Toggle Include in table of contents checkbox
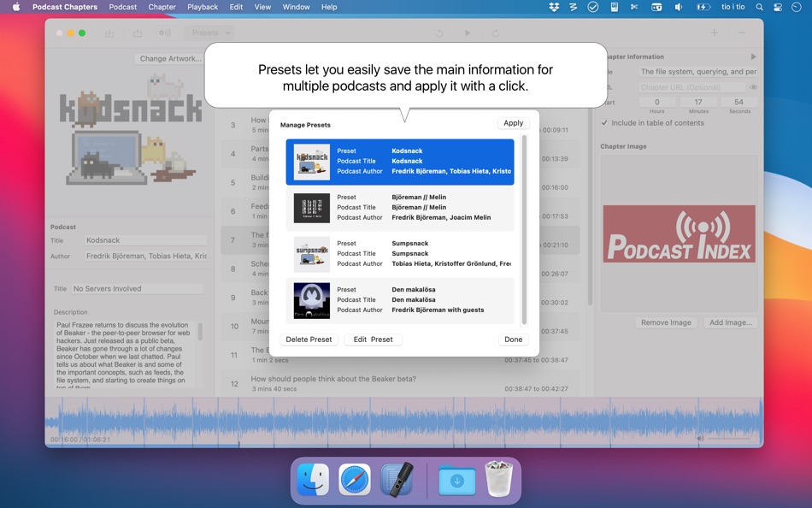 [603, 123]
